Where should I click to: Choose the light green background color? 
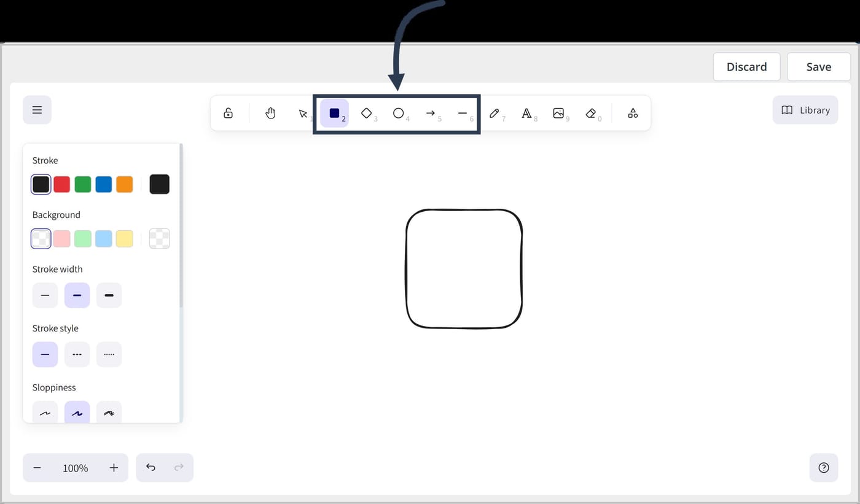[83, 239]
